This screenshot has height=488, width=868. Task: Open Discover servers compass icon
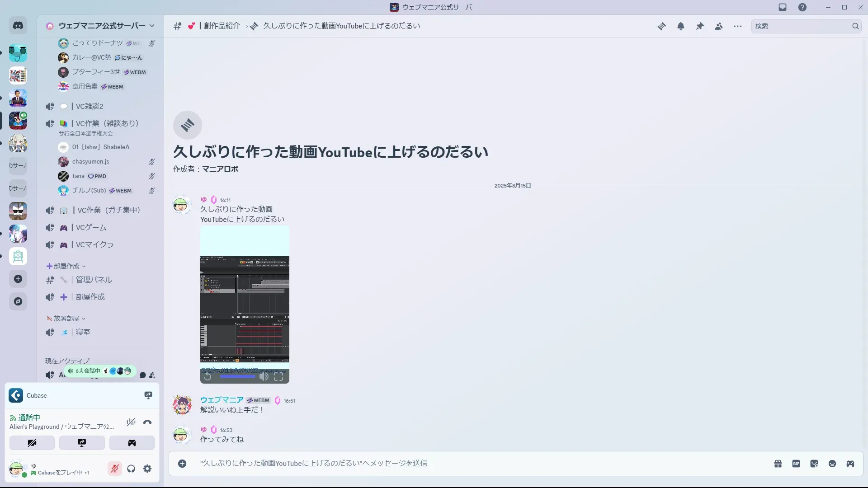click(18, 301)
